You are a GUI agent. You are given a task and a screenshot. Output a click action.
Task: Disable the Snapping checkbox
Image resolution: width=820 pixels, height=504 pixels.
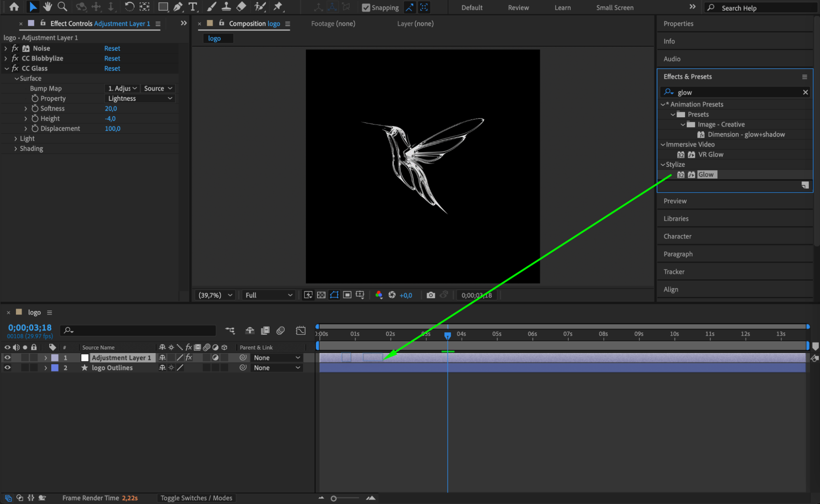point(366,7)
